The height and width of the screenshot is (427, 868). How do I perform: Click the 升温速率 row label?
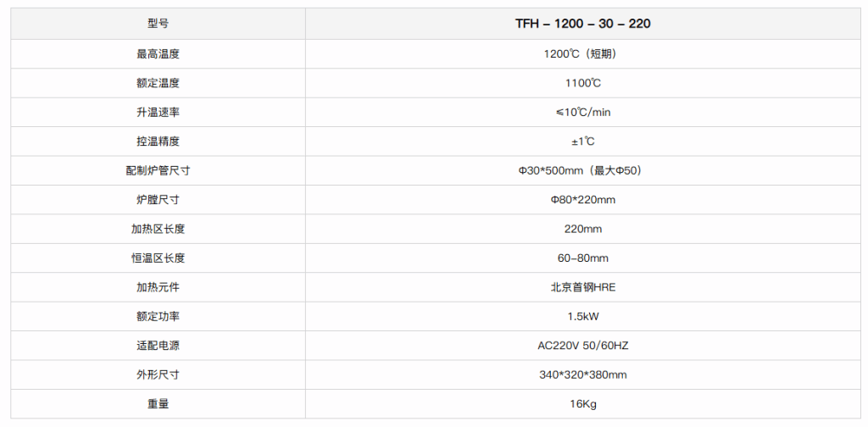coord(158,113)
